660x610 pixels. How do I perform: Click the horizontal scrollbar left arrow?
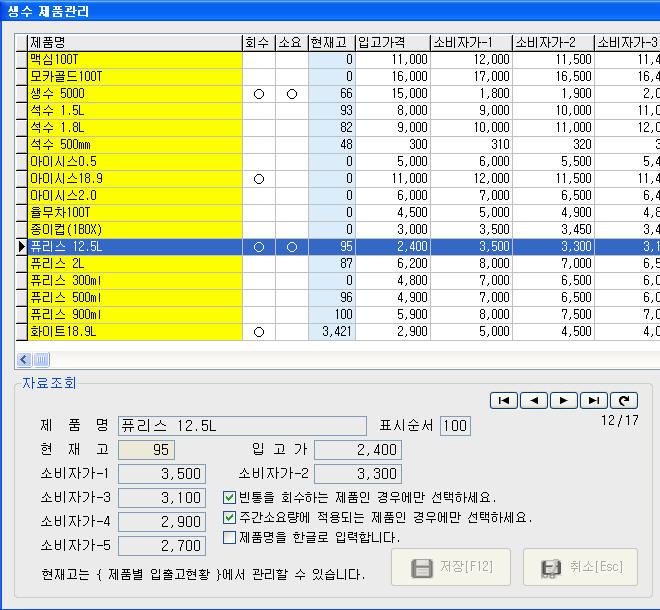point(24,360)
